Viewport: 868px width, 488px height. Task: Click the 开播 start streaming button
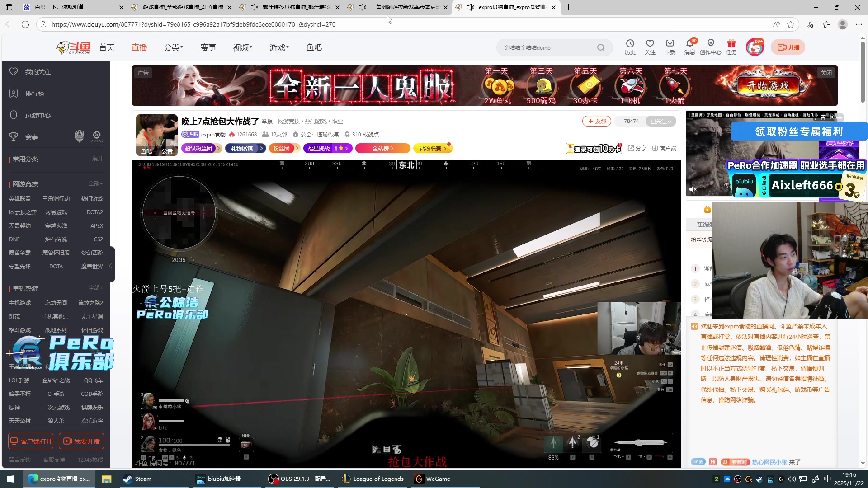pyautogui.click(x=788, y=47)
